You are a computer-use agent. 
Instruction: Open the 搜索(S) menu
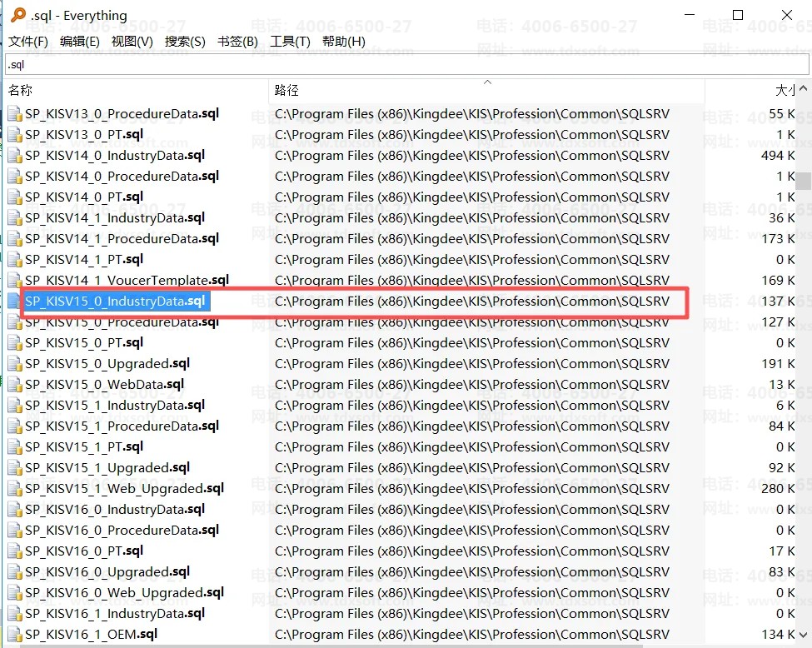[185, 42]
